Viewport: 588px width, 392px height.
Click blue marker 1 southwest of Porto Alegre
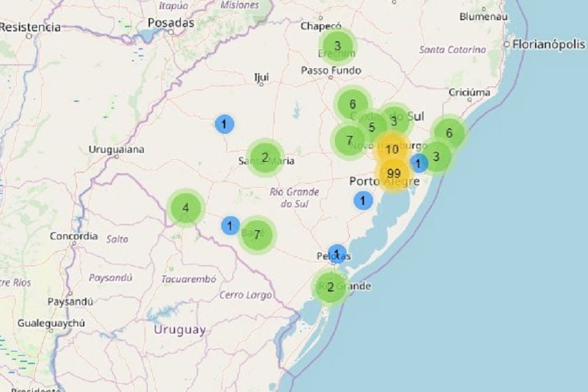click(363, 201)
